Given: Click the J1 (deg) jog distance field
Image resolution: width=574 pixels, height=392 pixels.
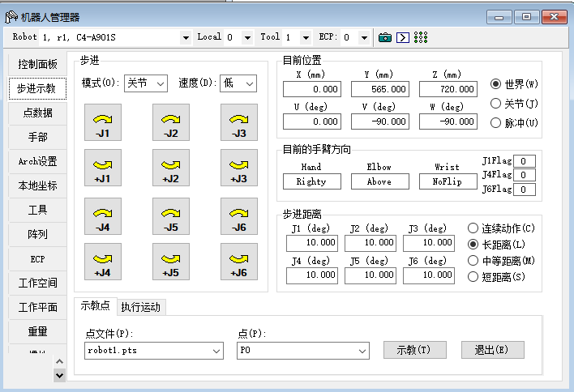Looking at the screenshot, I should 311,243.
